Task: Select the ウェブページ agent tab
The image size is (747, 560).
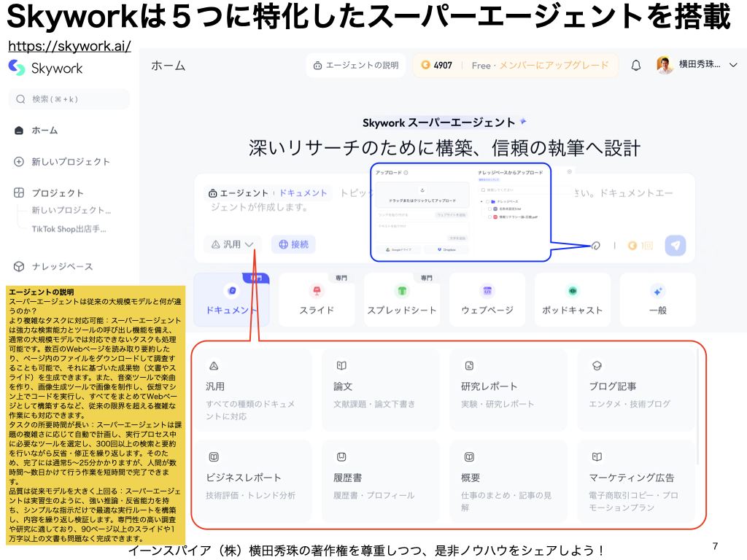Action: 487,300
